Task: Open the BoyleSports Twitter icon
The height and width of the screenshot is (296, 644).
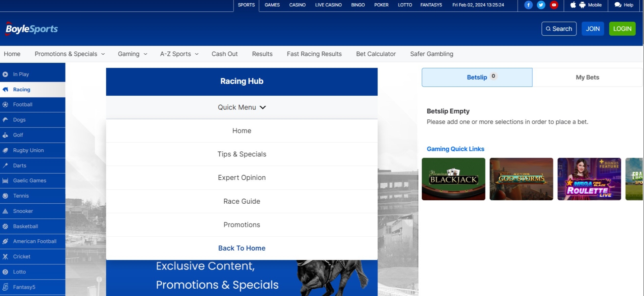Action: (x=541, y=5)
